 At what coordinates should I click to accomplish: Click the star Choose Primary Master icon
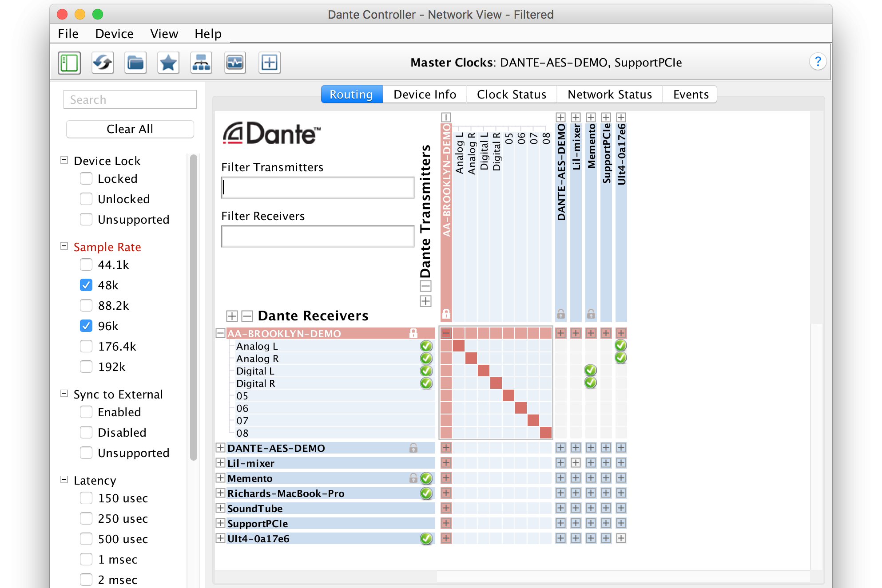pos(168,63)
